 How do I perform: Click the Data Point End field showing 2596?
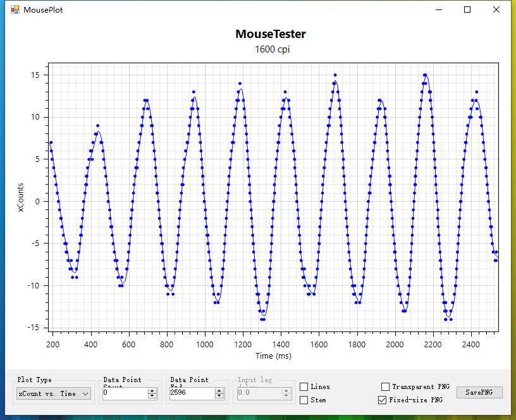pyautogui.click(x=192, y=393)
